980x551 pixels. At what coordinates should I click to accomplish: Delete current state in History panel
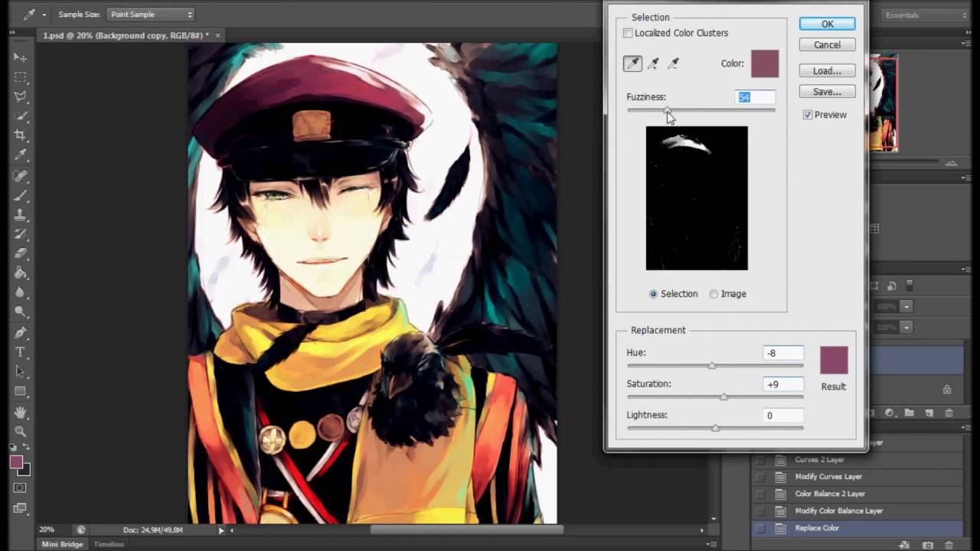pyautogui.click(x=949, y=546)
